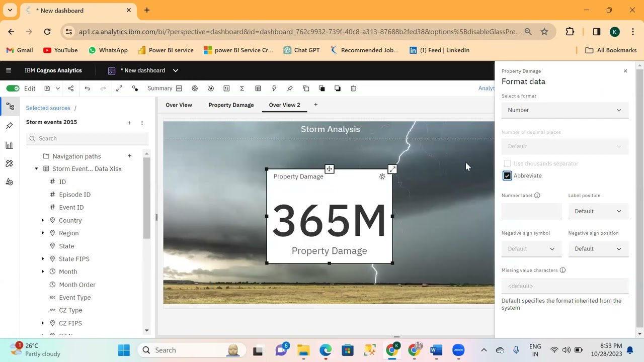
Task: Click the widget move handle icon
Action: pyautogui.click(x=329, y=169)
